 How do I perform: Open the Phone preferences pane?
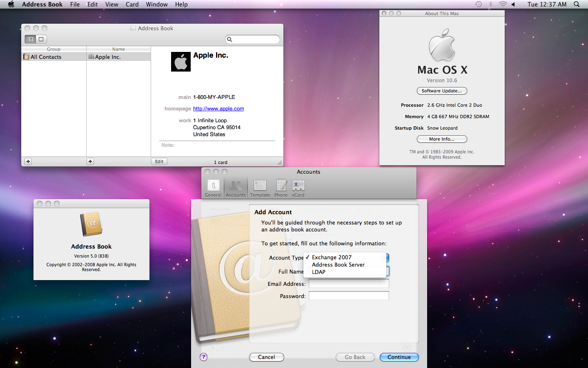point(281,188)
